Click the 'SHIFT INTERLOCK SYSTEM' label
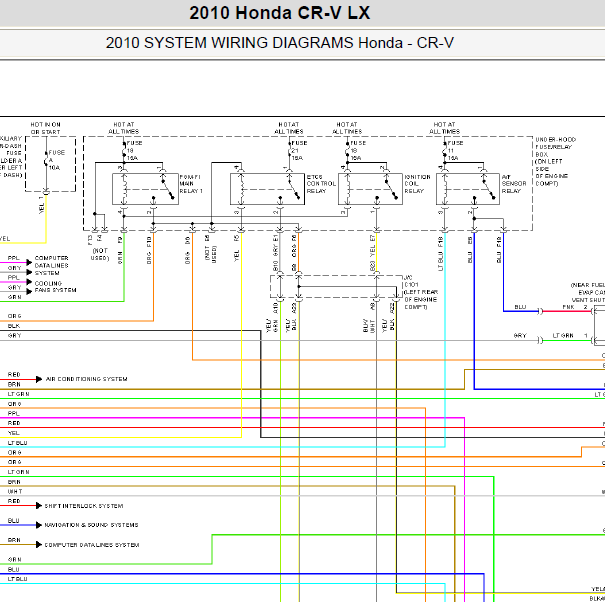Screen dimensions: 605x602 click(84, 506)
